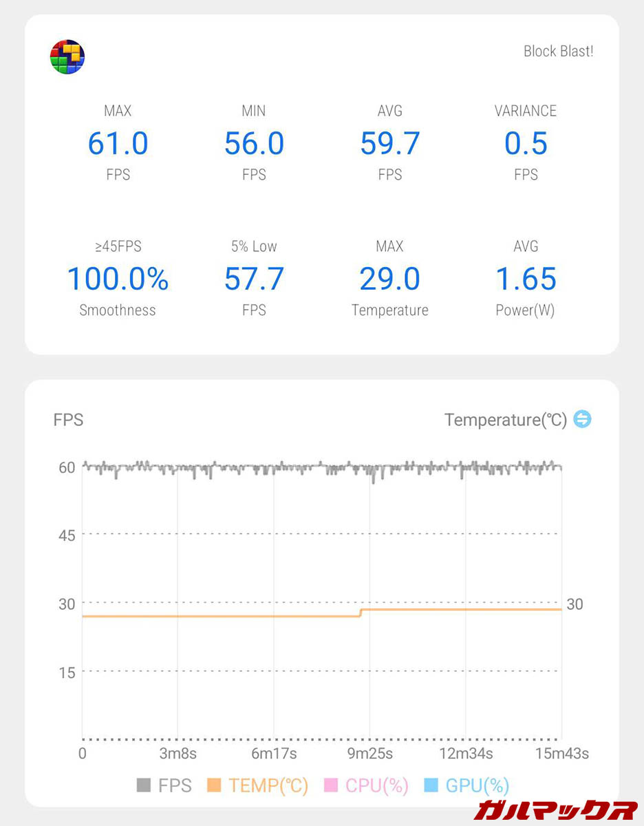Click the 5% Low 57.7 FPS value

254,279
